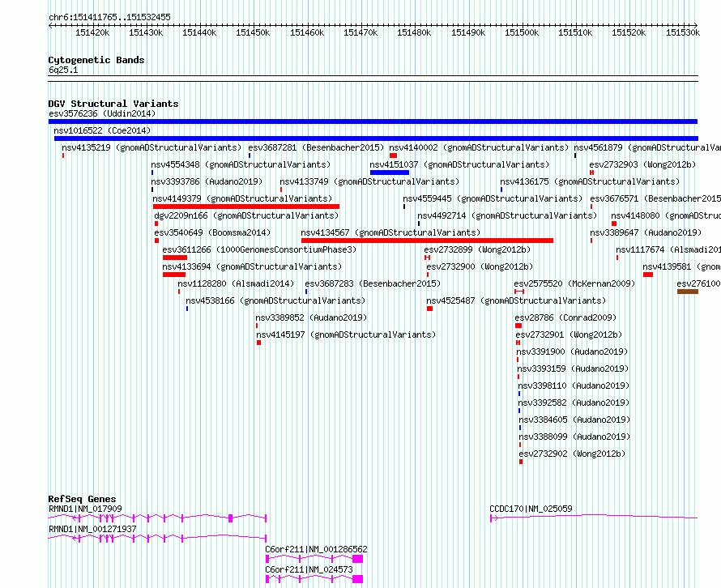Open variant label esv2732900 (Wong2012b)

click(480, 266)
